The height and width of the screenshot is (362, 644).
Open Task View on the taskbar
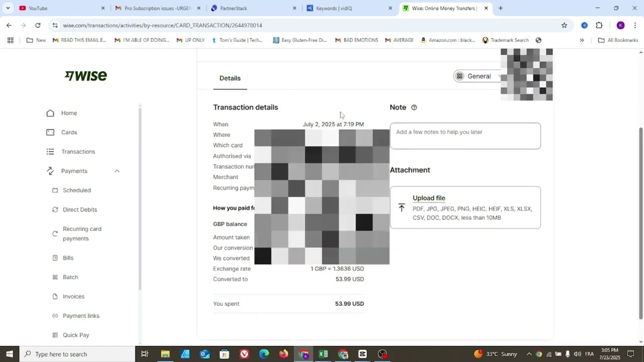point(144,354)
